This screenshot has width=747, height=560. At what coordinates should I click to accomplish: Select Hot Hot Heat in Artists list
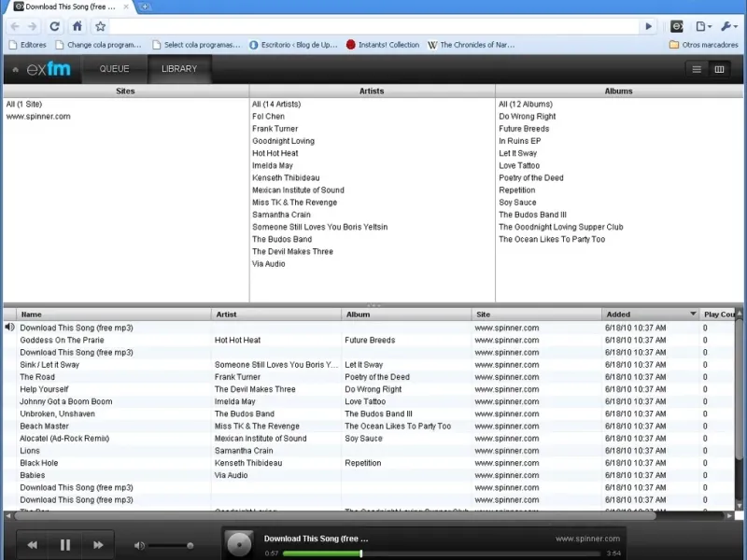(x=275, y=153)
